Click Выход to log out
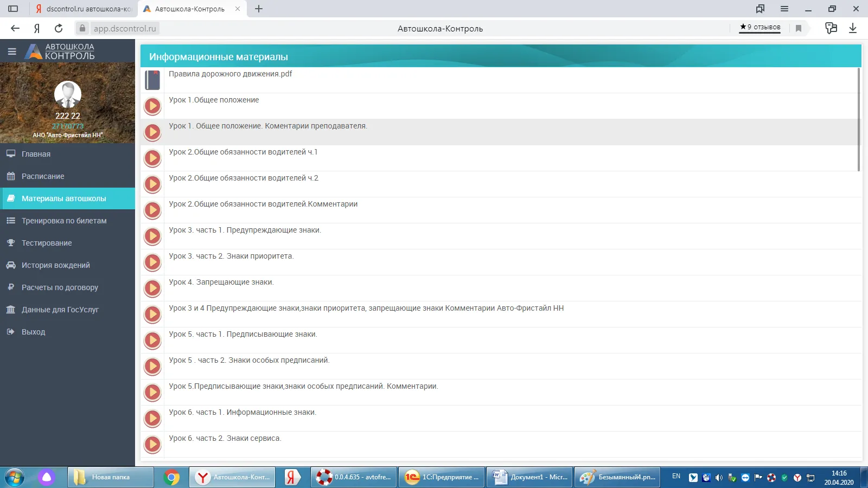This screenshot has height=488, width=868. 67,332
